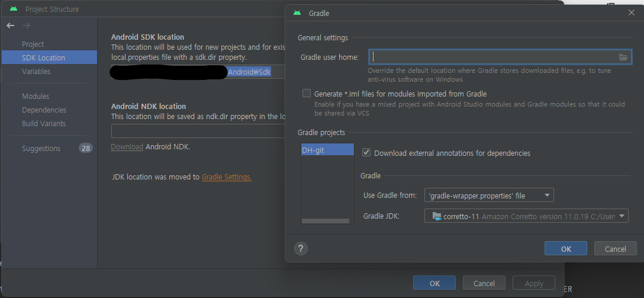This screenshot has width=644, height=298.
Task: Click the Android icon in Project Structure title
Action: coord(14,9)
